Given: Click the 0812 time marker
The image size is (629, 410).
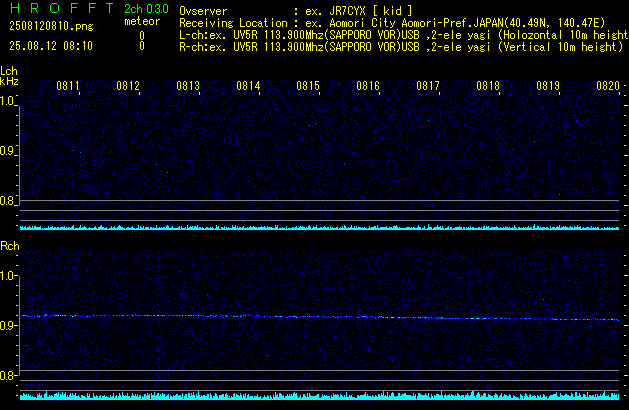Looking at the screenshot, I should 128,86.
